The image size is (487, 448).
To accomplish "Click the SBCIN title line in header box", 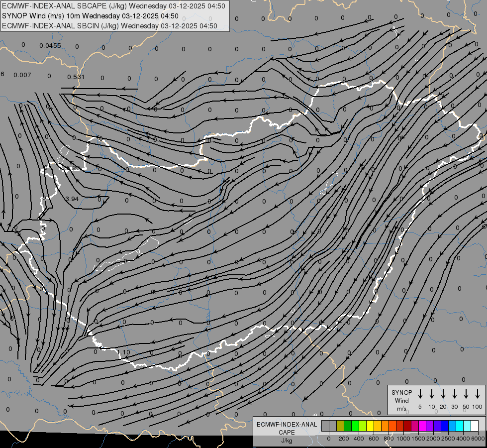I will [109, 26].
